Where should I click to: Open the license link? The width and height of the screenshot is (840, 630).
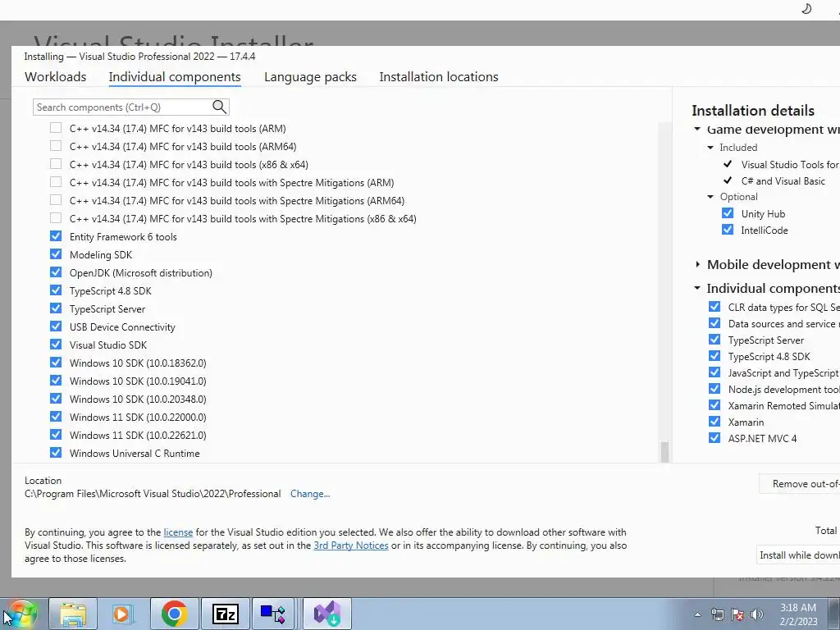point(178,532)
